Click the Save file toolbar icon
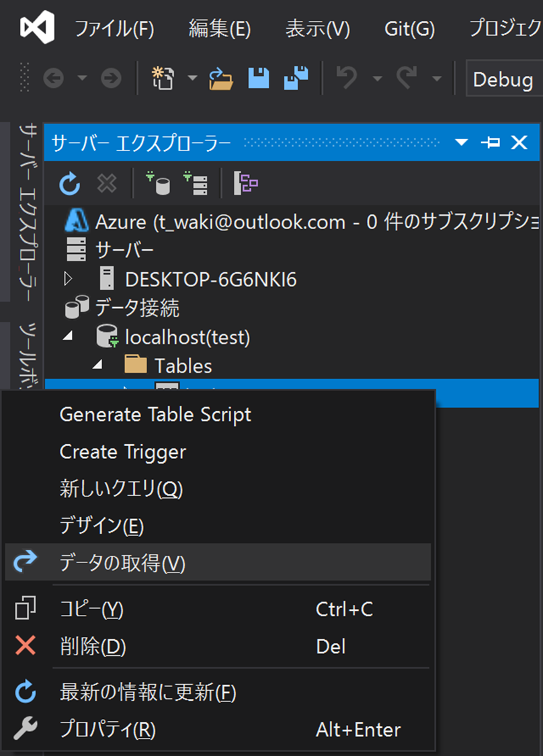Screen dimensions: 543x756 (x=259, y=78)
